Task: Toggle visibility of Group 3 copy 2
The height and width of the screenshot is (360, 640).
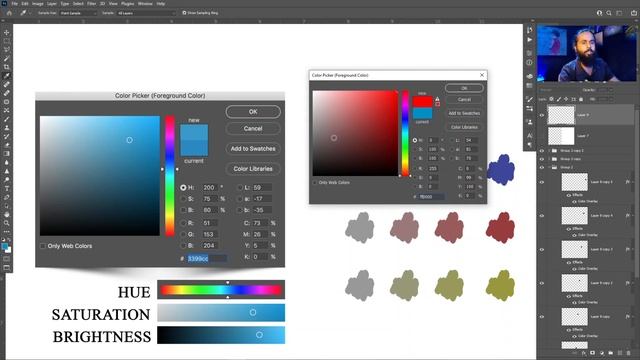Action: coord(542,151)
